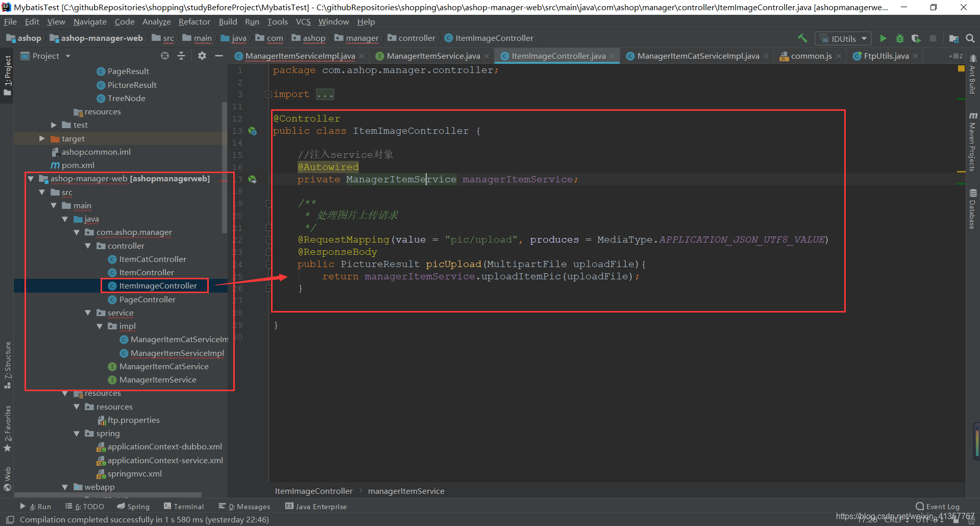Open the Refactor menu
980x526 pixels.
pyautogui.click(x=194, y=22)
